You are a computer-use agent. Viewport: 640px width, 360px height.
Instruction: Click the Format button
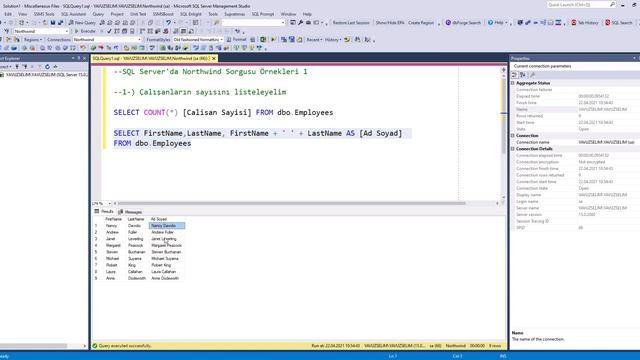(x=237, y=40)
